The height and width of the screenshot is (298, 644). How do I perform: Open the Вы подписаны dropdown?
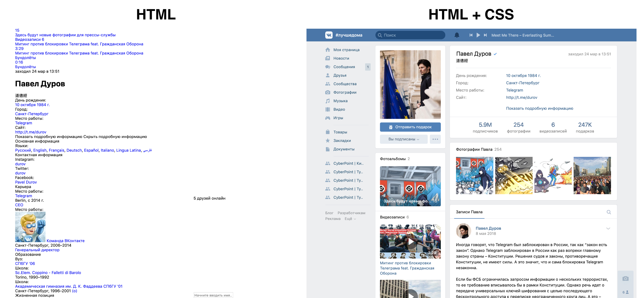(404, 139)
